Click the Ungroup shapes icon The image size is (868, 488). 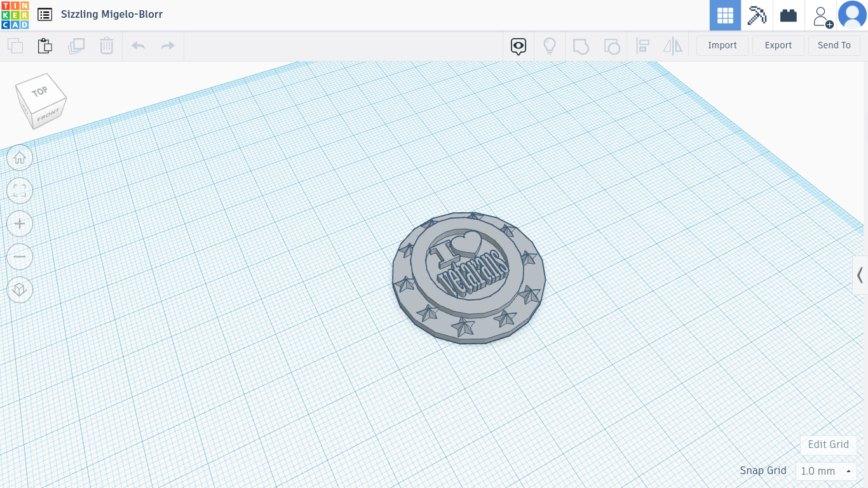(x=611, y=46)
